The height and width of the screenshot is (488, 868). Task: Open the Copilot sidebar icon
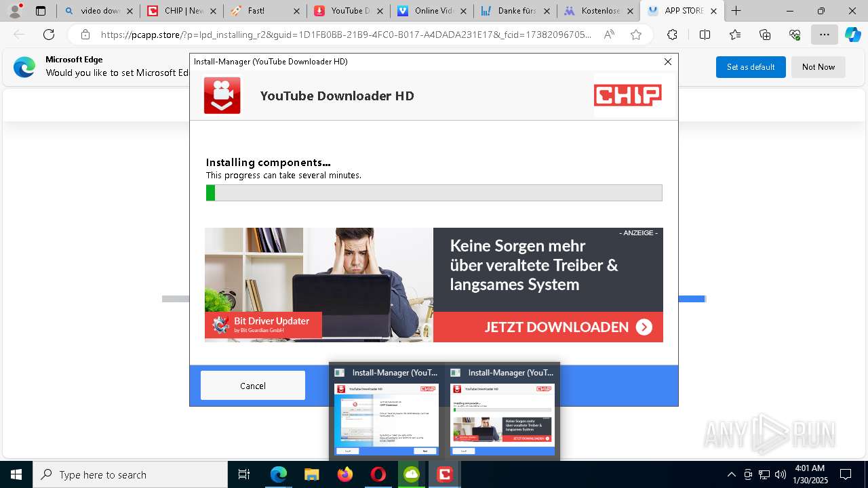853,35
